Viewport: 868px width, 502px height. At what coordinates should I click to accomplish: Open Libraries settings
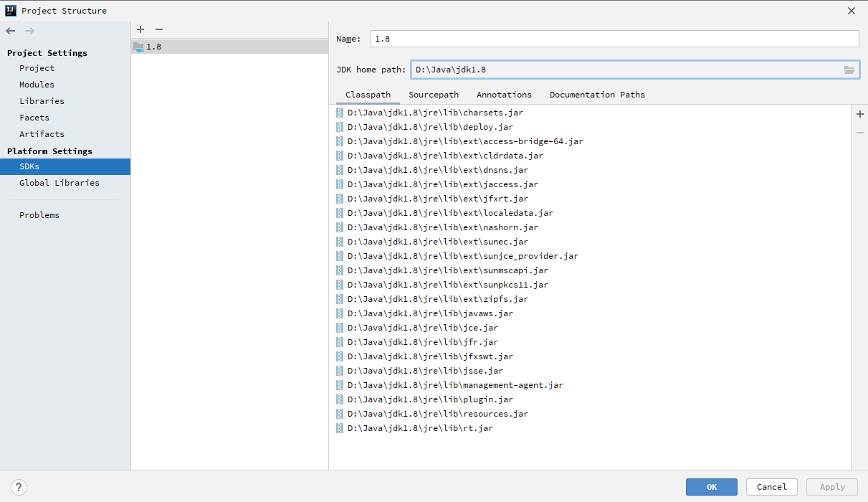(x=42, y=101)
